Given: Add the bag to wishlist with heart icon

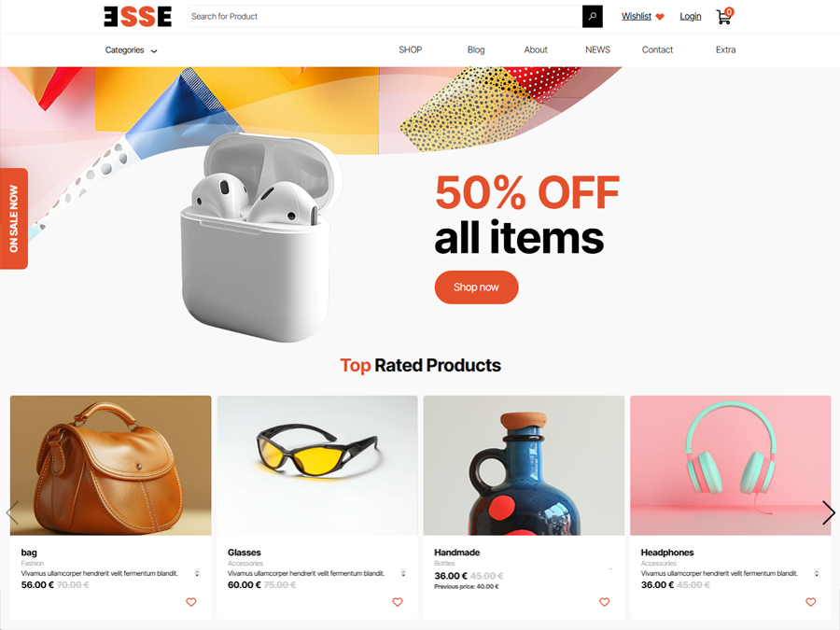Looking at the screenshot, I should pos(190,602).
